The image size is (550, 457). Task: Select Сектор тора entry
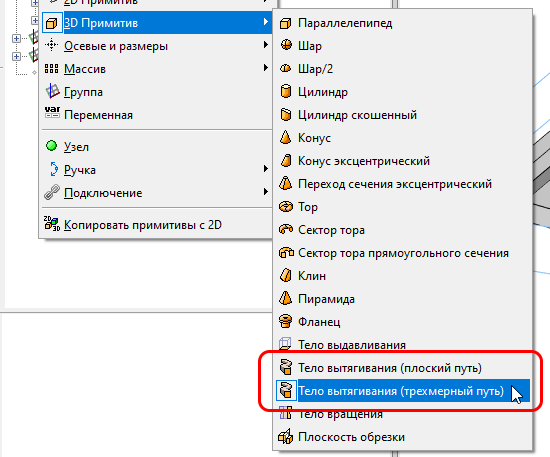coord(403,230)
